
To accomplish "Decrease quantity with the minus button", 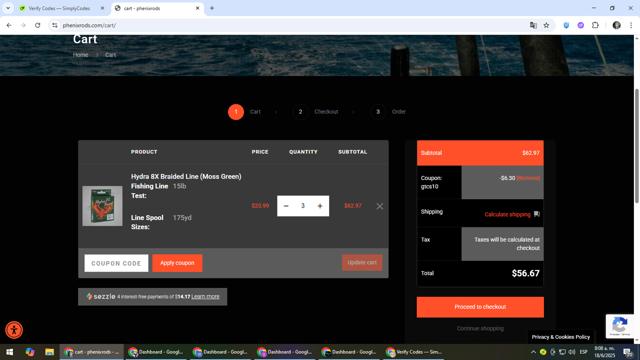I will 286,206.
